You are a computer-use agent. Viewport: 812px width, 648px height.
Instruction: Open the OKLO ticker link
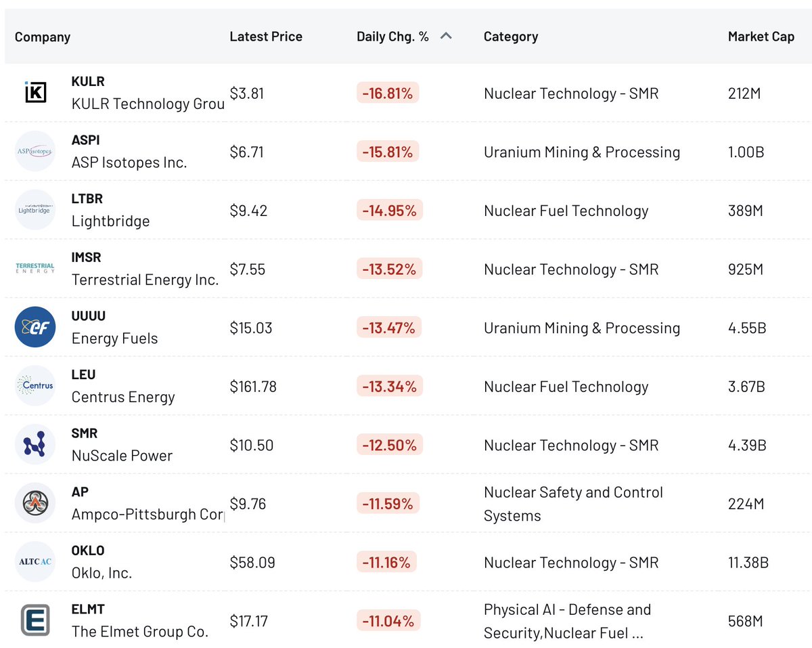(x=88, y=550)
